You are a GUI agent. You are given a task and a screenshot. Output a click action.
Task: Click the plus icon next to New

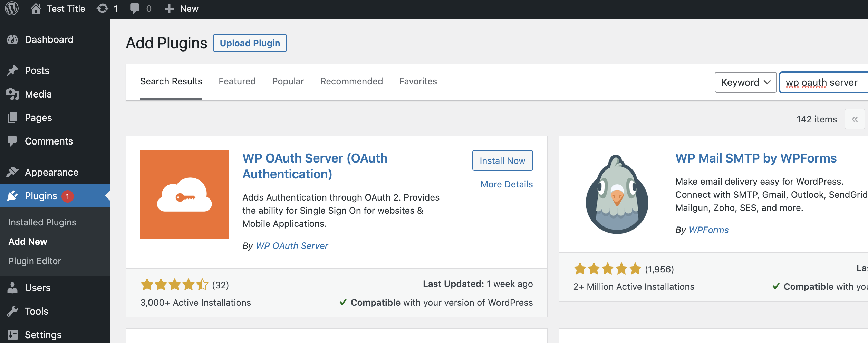[x=169, y=9]
